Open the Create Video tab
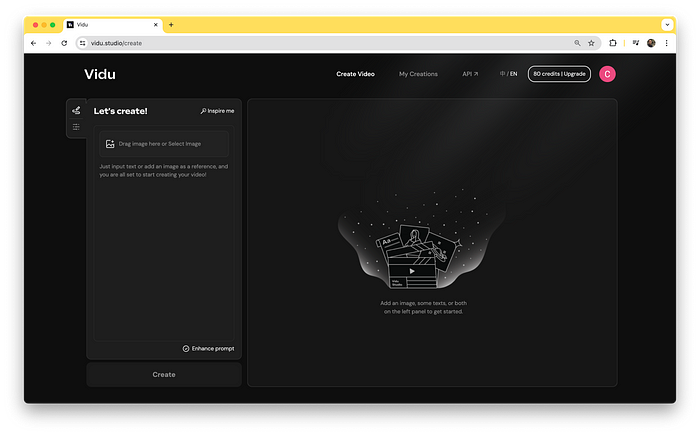Screen dimensions: 700x435 355,74
